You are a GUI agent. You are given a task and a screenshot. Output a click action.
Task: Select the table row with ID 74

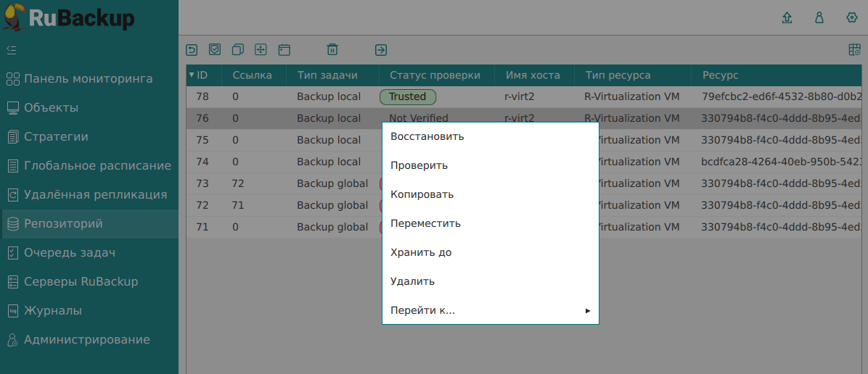pos(283,162)
